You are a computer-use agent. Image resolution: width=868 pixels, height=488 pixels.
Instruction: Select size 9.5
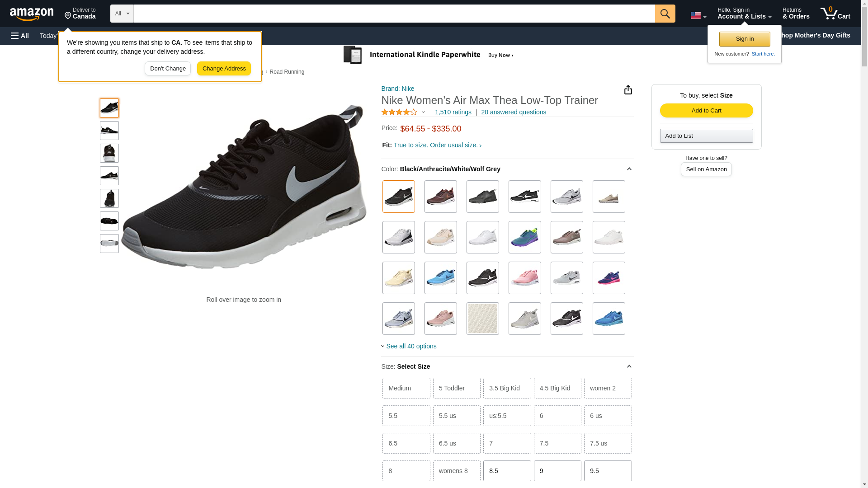608,471
